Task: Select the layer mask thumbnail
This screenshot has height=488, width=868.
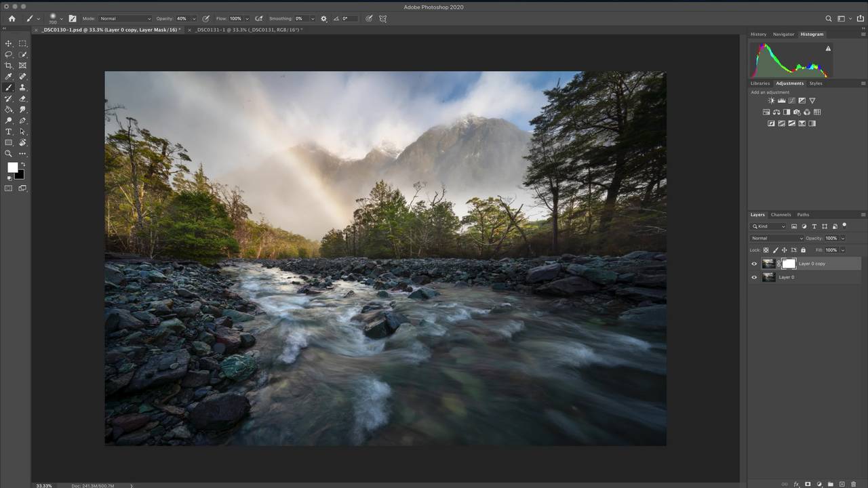Action: point(789,264)
